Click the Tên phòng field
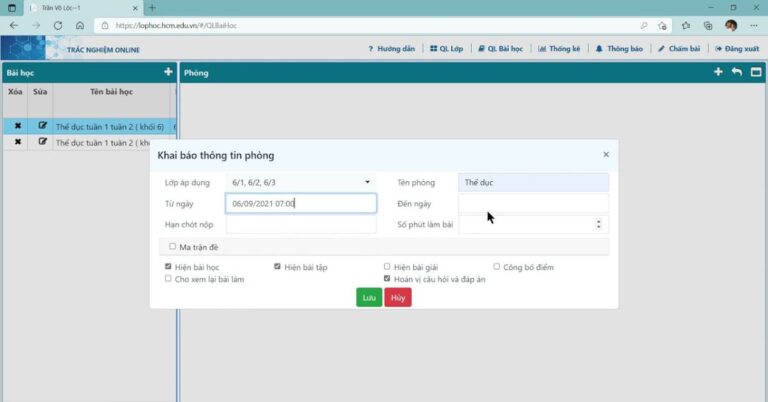The width and height of the screenshot is (768, 402). pyautogui.click(x=533, y=182)
